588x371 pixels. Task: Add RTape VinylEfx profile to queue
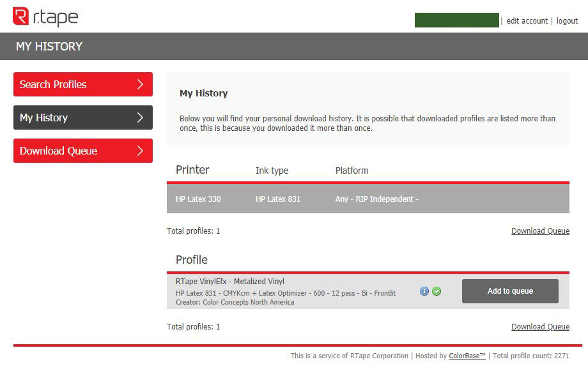click(510, 291)
